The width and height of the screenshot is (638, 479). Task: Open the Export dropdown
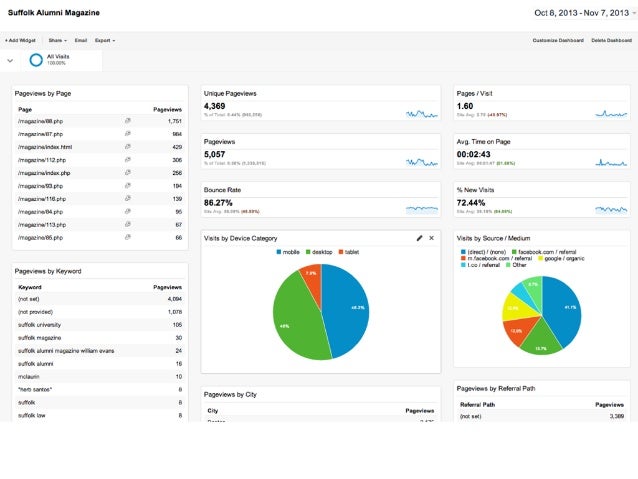pyautogui.click(x=105, y=40)
